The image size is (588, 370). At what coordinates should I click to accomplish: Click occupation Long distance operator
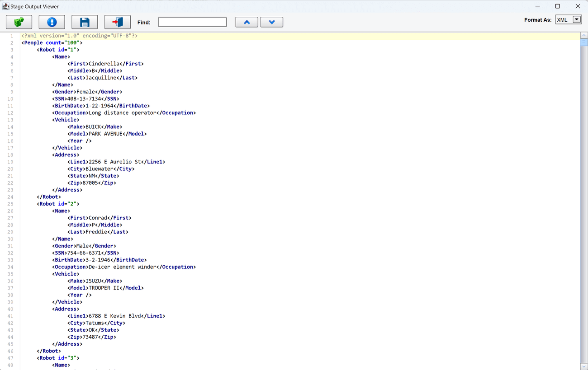pyautogui.click(x=123, y=112)
